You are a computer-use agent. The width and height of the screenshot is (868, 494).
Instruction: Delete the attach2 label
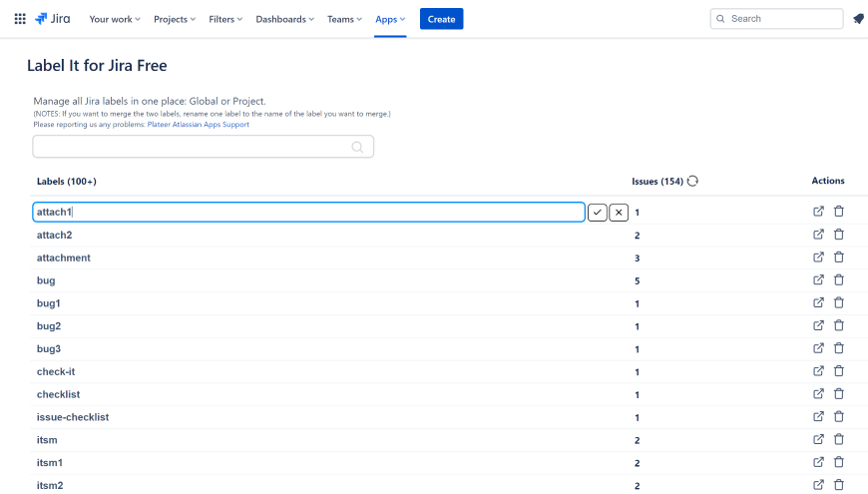838,235
